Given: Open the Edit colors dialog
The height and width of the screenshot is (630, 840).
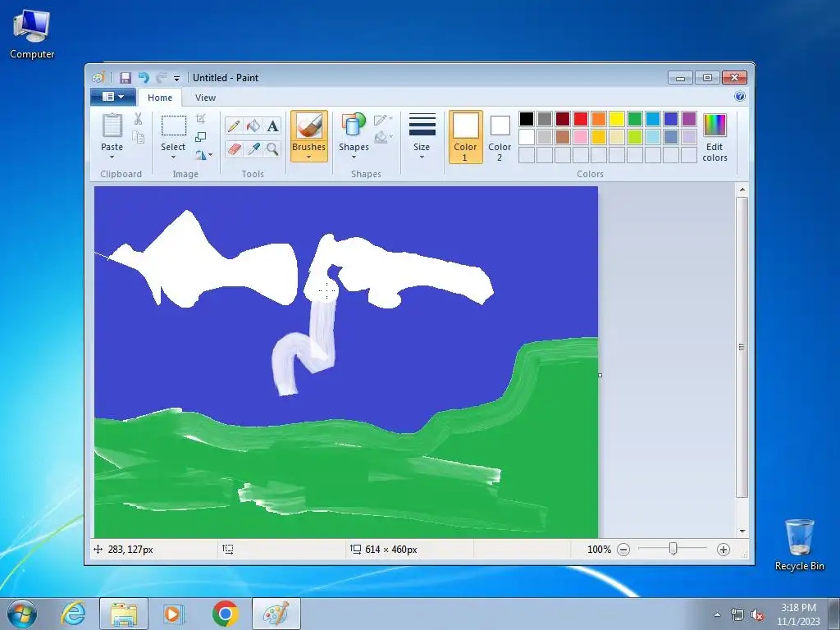Looking at the screenshot, I should coord(714,137).
